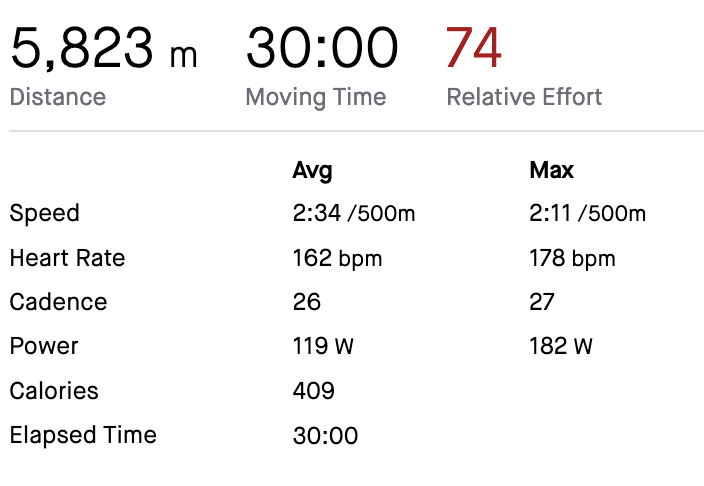
Task: Click the 30:00 moving time value
Action: [322, 48]
